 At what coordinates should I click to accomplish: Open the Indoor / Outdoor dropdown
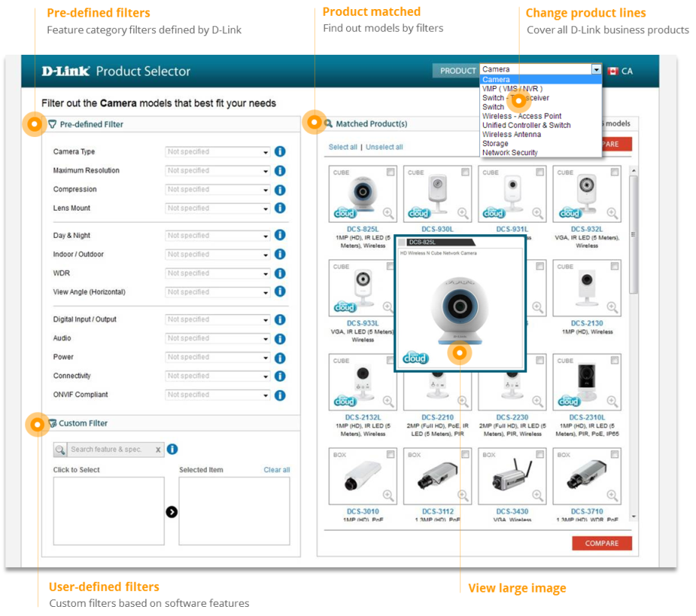click(218, 254)
